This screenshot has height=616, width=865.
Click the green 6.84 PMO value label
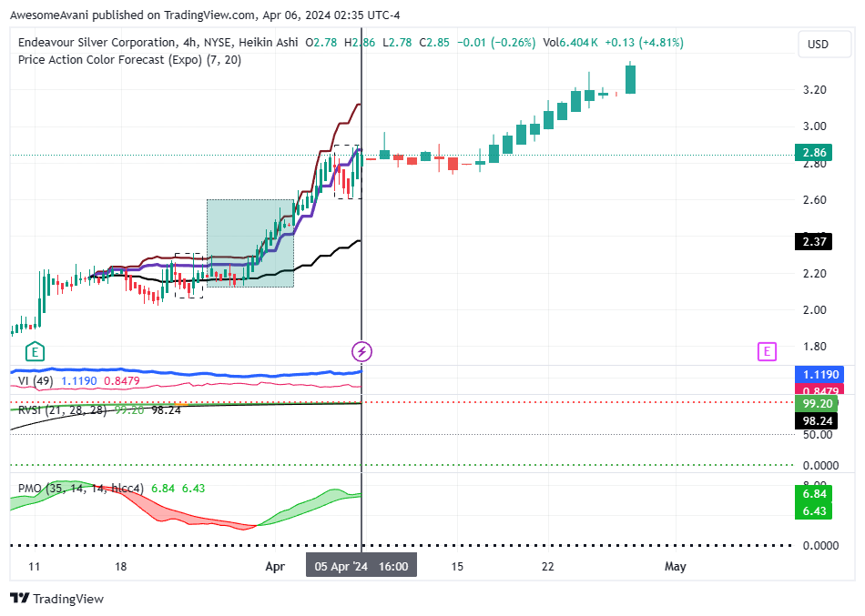coord(814,494)
